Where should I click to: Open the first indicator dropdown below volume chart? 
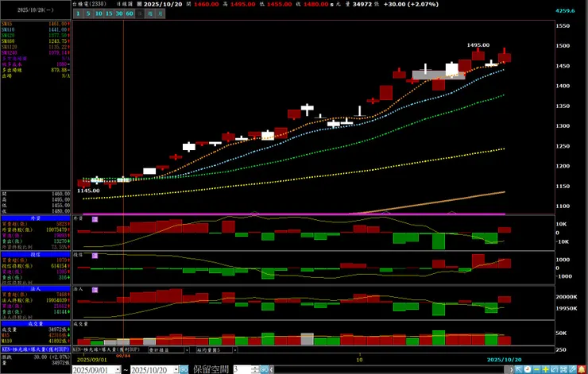pyautogui.click(x=187, y=350)
